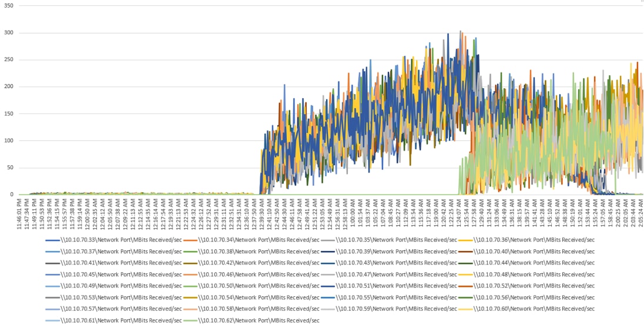Highlight the 10.10.70.41 Network Port legend label
This screenshot has width=644, height=325.
[113, 263]
